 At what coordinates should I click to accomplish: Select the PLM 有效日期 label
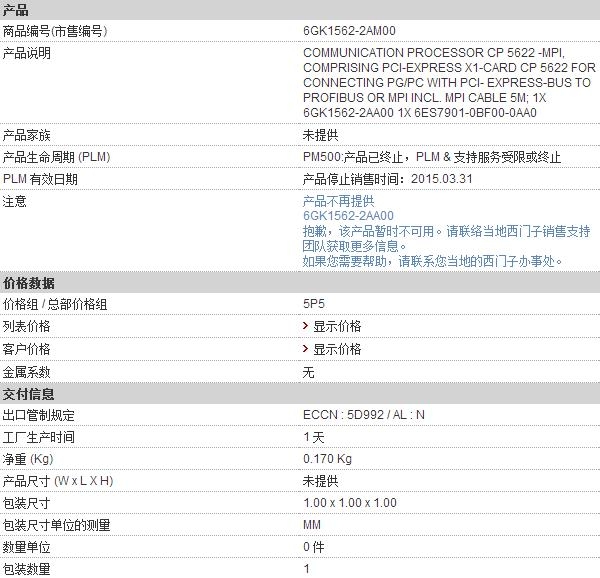point(40,179)
